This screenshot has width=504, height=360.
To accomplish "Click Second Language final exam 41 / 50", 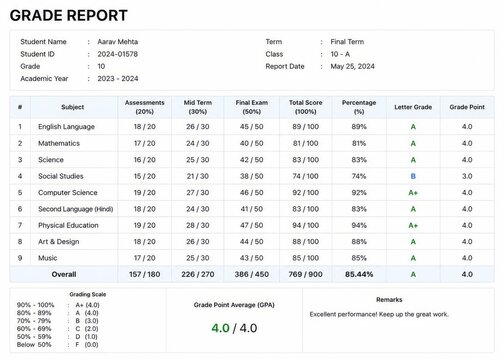I will (x=252, y=209).
